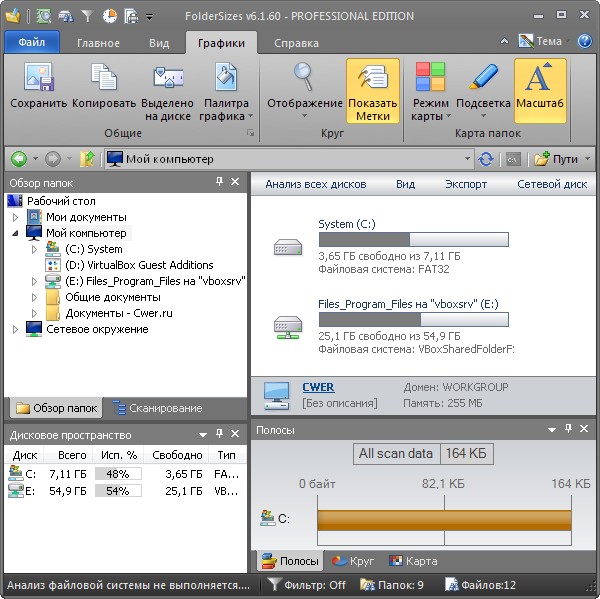Open the Справка ribbon tab
Viewport: 600px width, 599px height.
(296, 43)
